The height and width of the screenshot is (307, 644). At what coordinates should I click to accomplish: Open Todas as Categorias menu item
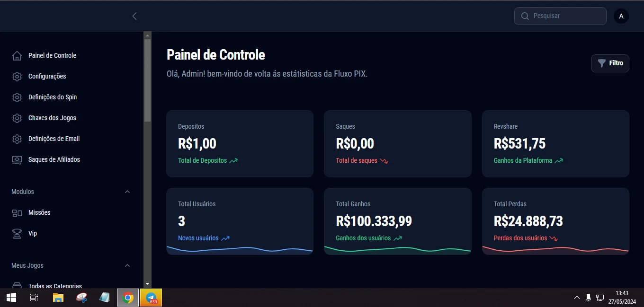point(55,286)
